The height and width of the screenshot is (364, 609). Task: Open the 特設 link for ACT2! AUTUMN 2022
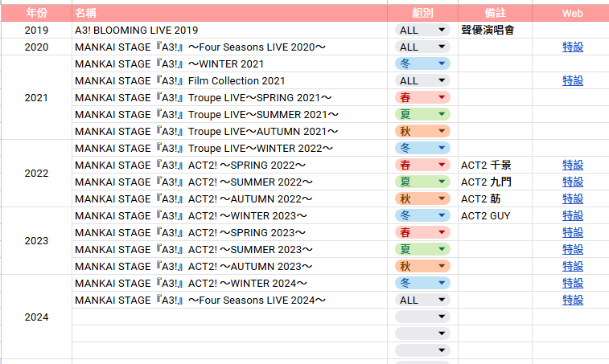pos(573,198)
